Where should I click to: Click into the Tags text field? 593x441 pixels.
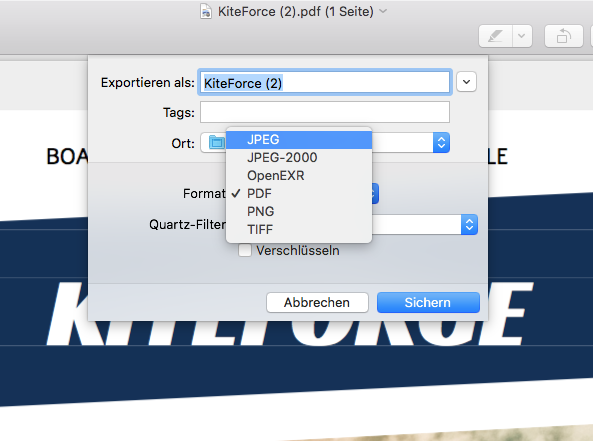[325, 112]
